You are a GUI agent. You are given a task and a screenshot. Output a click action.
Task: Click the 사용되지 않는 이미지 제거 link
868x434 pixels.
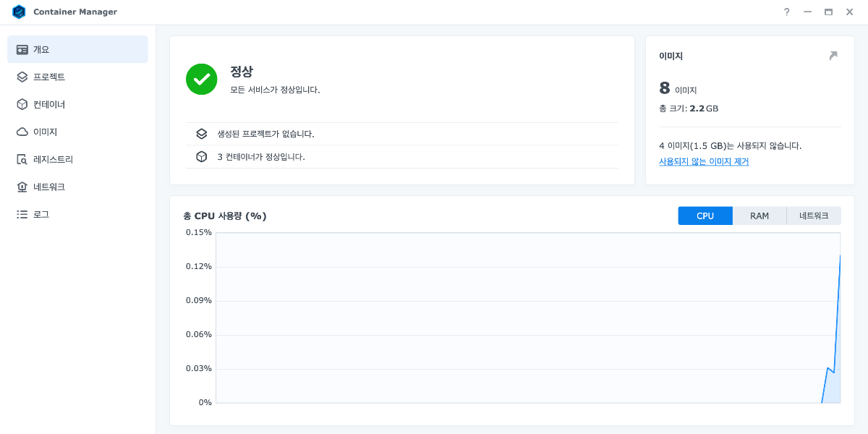pyautogui.click(x=702, y=161)
